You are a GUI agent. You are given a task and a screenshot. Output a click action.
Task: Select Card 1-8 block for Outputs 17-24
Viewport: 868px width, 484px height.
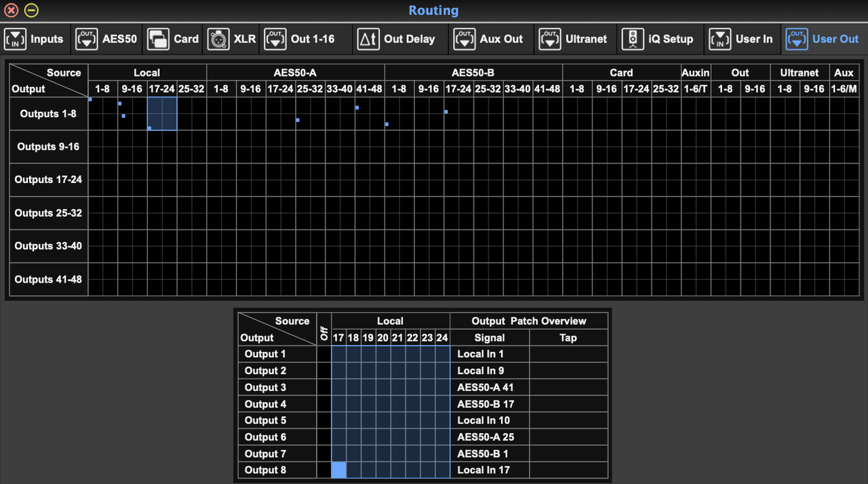click(577, 180)
